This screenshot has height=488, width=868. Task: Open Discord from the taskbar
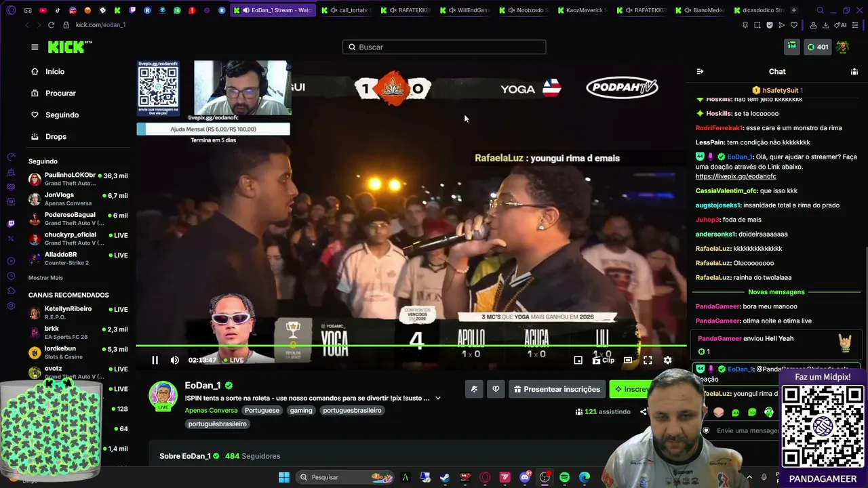(x=524, y=477)
